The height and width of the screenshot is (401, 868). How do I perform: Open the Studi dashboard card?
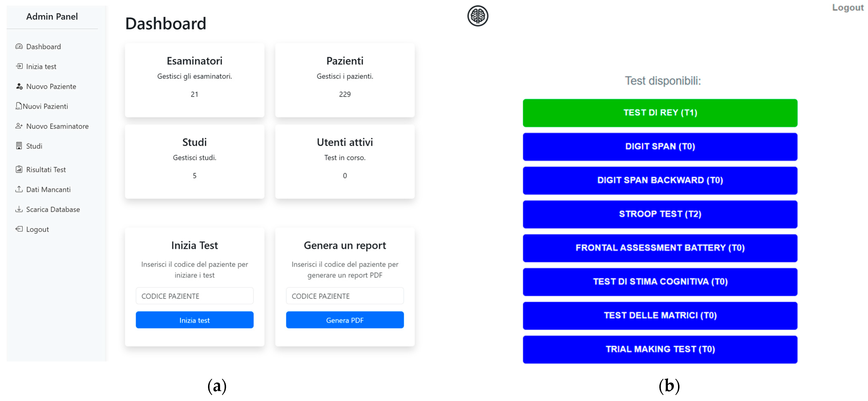[194, 161]
